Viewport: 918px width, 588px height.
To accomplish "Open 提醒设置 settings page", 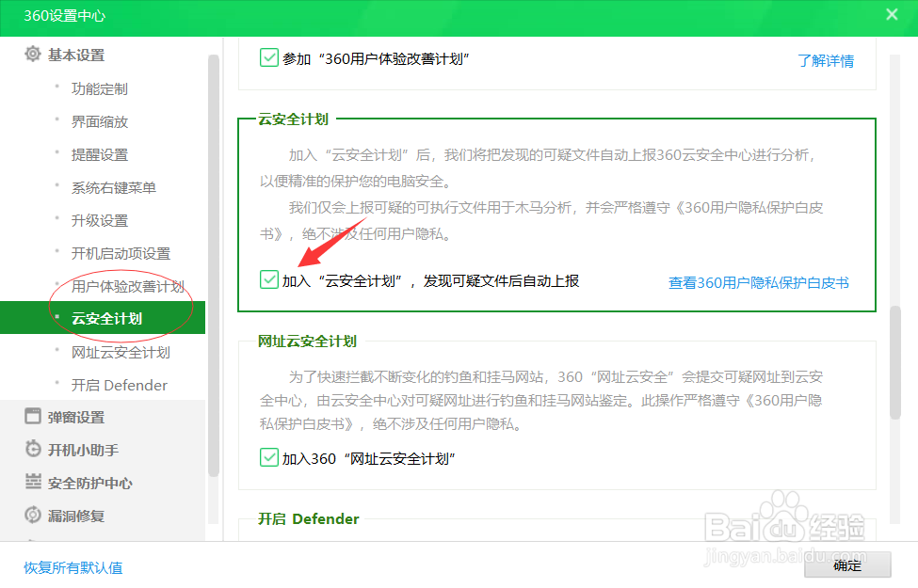I will tap(100, 154).
